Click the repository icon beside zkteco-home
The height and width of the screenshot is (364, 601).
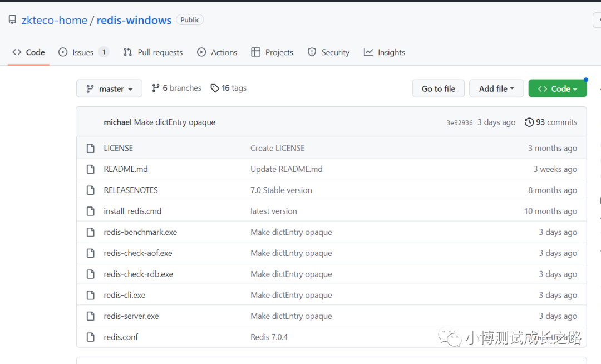12,19
